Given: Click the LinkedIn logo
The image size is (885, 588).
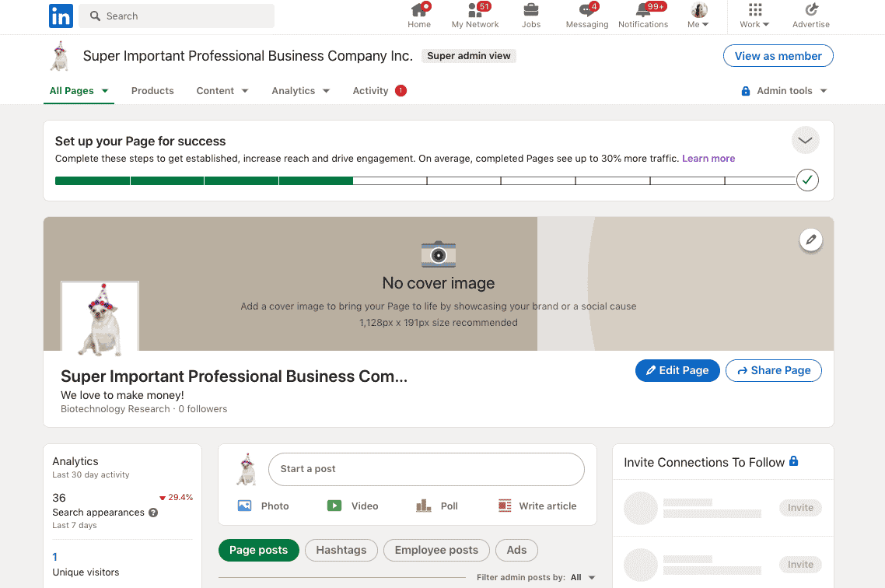Looking at the screenshot, I should point(61,16).
